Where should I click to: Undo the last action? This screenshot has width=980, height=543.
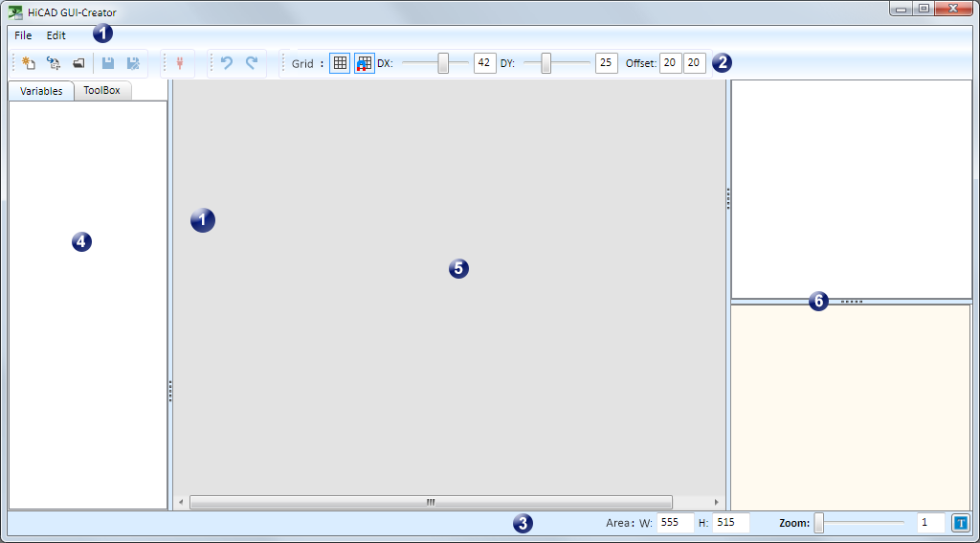coord(227,63)
